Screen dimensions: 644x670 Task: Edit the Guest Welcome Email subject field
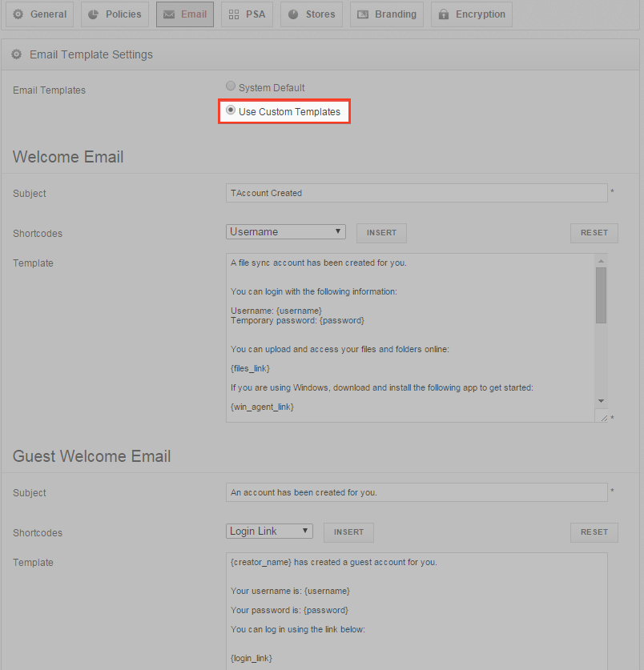(x=417, y=492)
